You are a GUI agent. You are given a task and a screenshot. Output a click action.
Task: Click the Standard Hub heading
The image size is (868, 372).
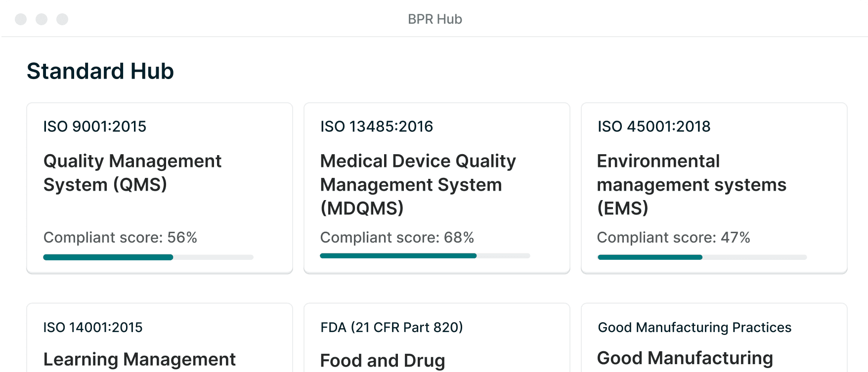(100, 71)
